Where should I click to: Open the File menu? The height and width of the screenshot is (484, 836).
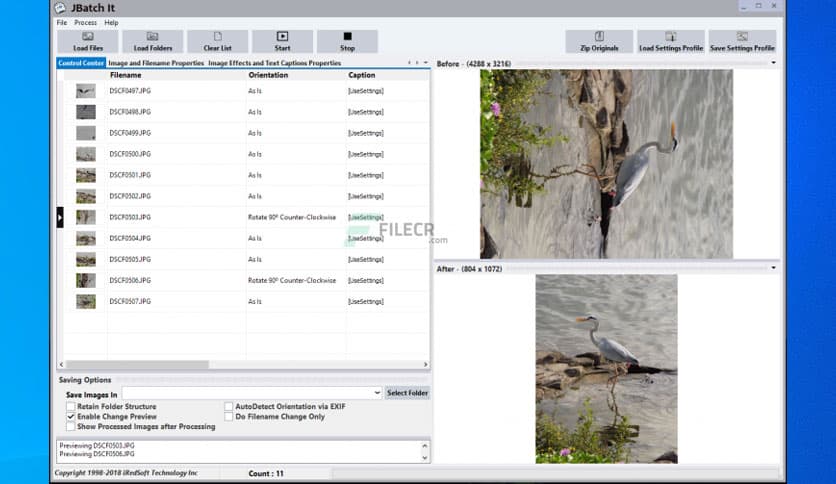tap(62, 23)
